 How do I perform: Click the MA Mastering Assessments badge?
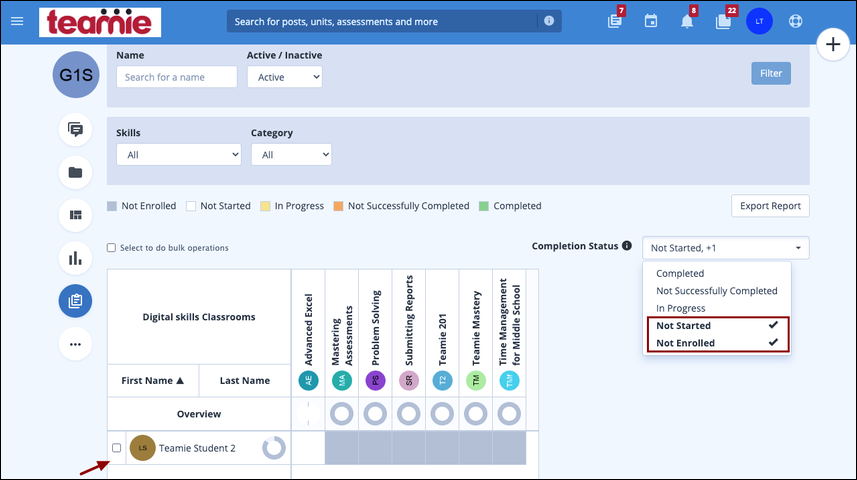click(x=342, y=381)
